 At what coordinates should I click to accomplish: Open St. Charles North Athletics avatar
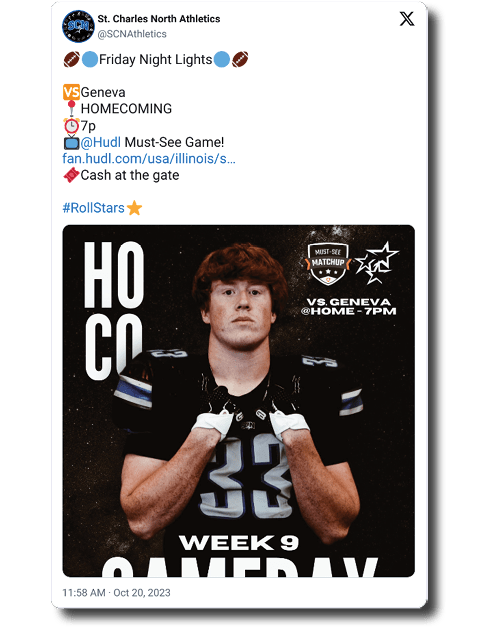click(78, 26)
